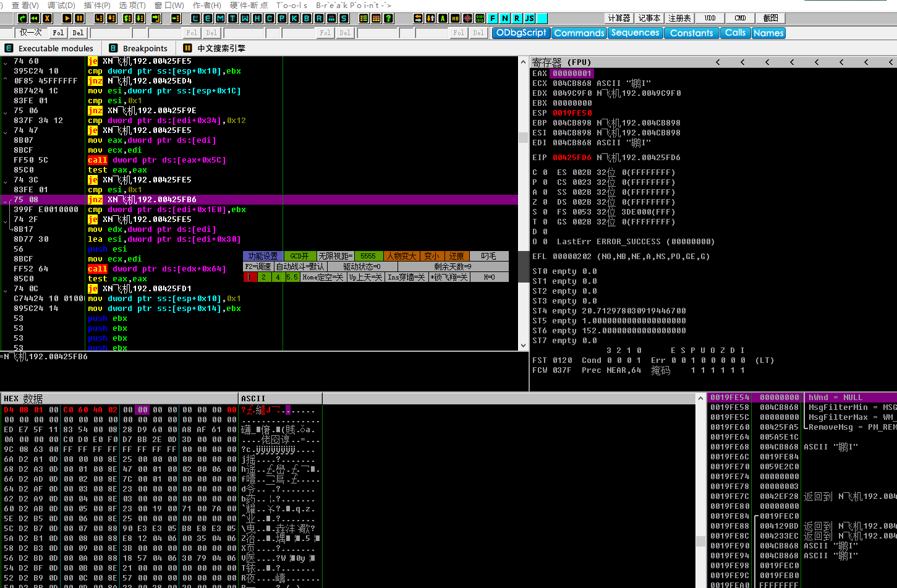Viewport: 897px width, 588px height.
Task: Toggle the Home定空=关 option
Action: click(x=323, y=277)
